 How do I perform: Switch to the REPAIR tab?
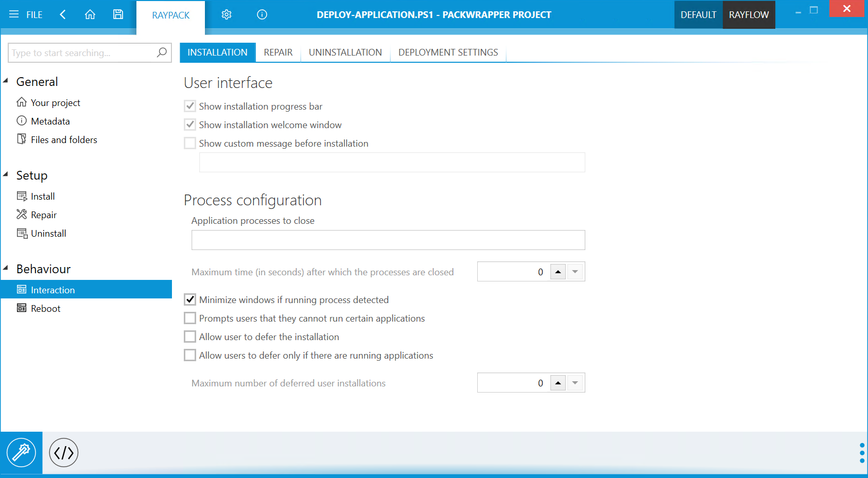click(278, 52)
